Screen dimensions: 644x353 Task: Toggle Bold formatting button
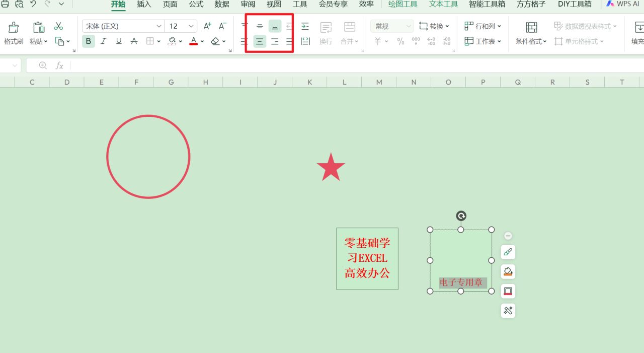click(x=89, y=41)
